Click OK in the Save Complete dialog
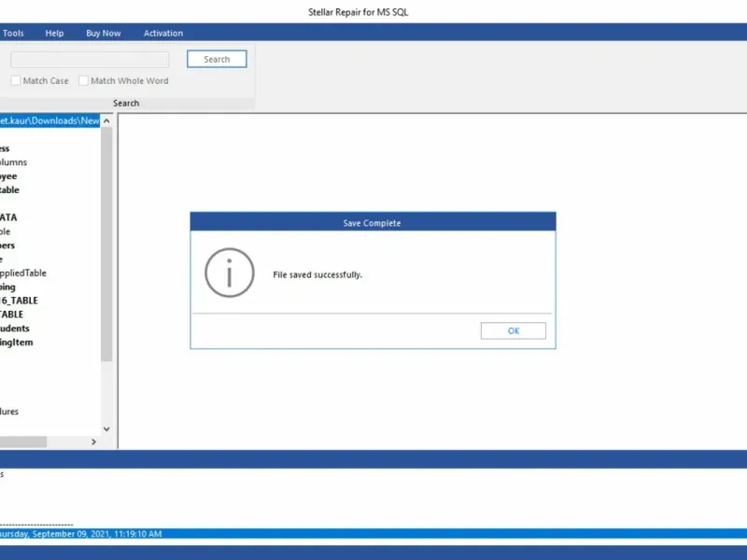 tap(513, 331)
